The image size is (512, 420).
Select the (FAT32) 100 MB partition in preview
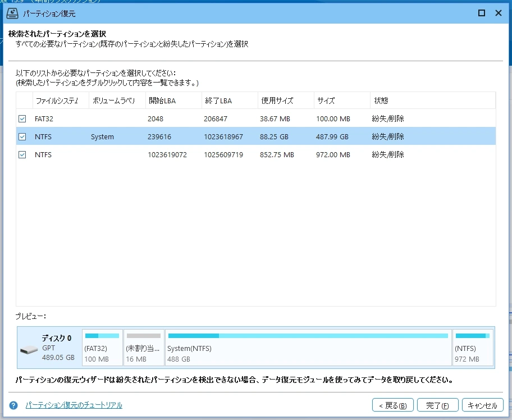[102, 348]
